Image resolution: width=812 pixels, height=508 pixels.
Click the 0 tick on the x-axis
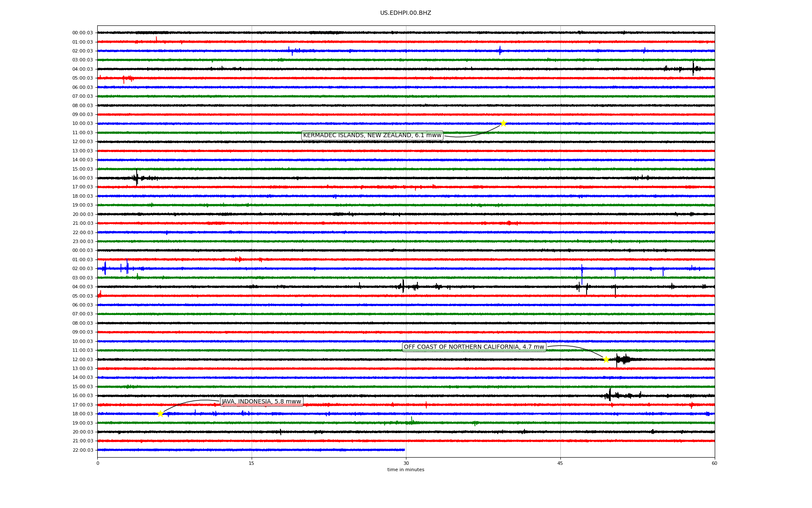pyautogui.click(x=98, y=463)
